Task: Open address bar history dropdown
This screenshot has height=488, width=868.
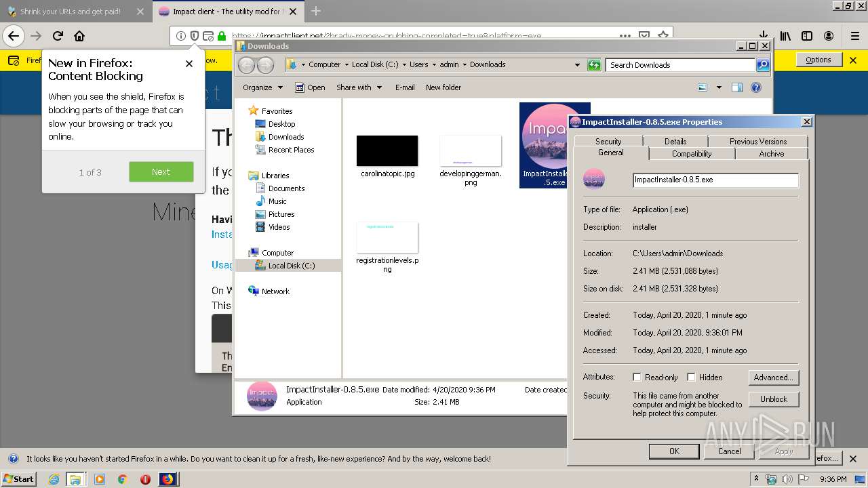Action: [577, 64]
